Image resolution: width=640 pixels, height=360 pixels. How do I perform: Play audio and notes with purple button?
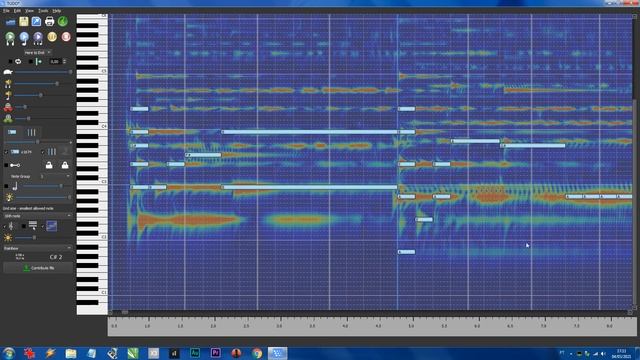[x=38, y=38]
